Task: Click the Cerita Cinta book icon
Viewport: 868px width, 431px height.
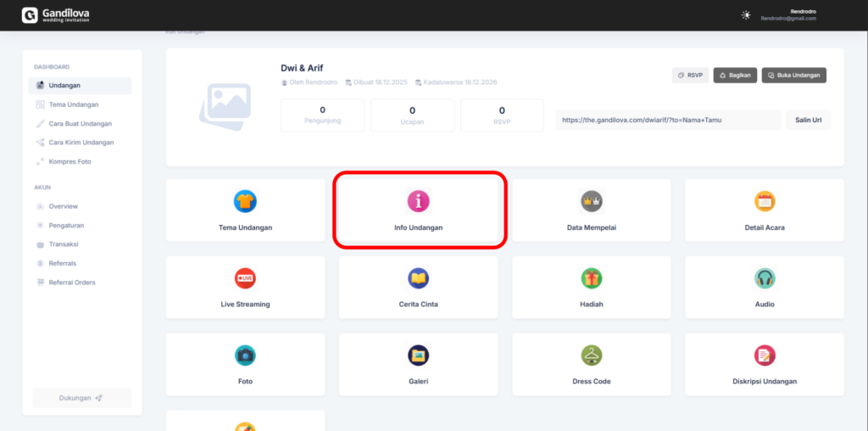Action: pyautogui.click(x=419, y=278)
